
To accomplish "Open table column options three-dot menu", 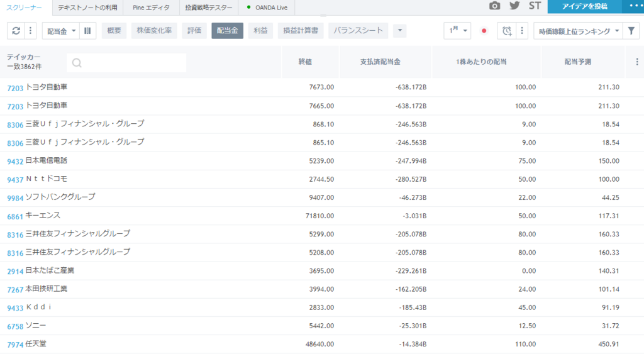I will [637, 62].
